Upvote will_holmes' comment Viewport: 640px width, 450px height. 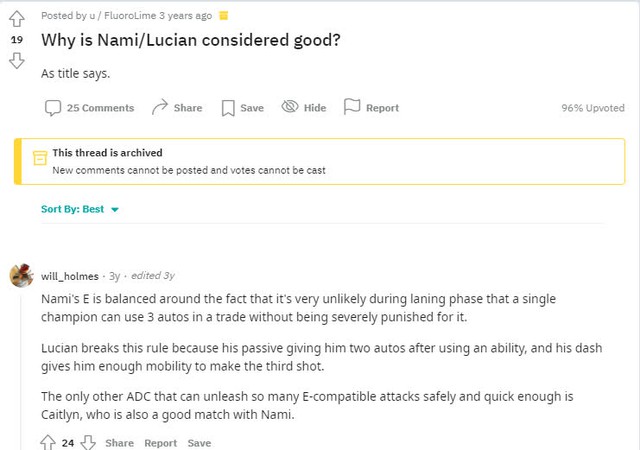point(48,442)
